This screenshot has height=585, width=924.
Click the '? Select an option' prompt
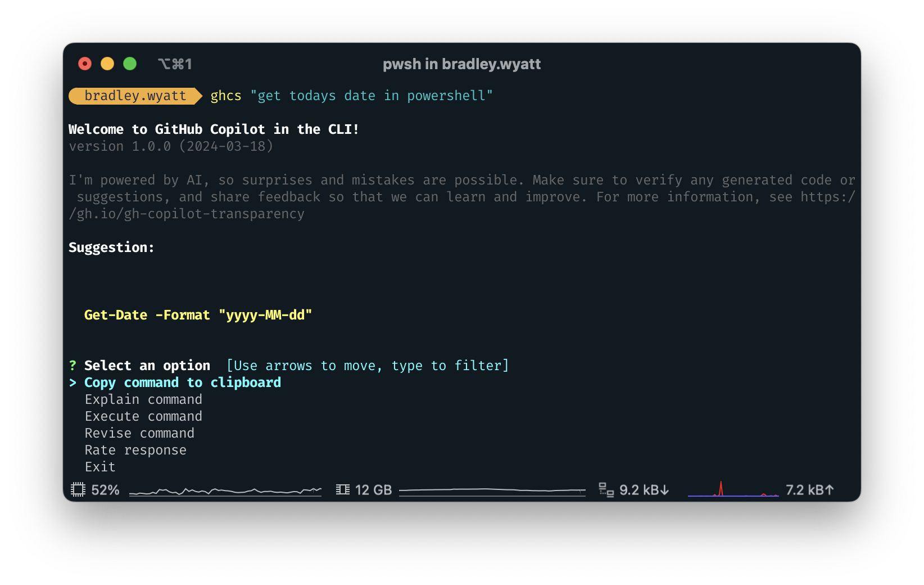139,366
